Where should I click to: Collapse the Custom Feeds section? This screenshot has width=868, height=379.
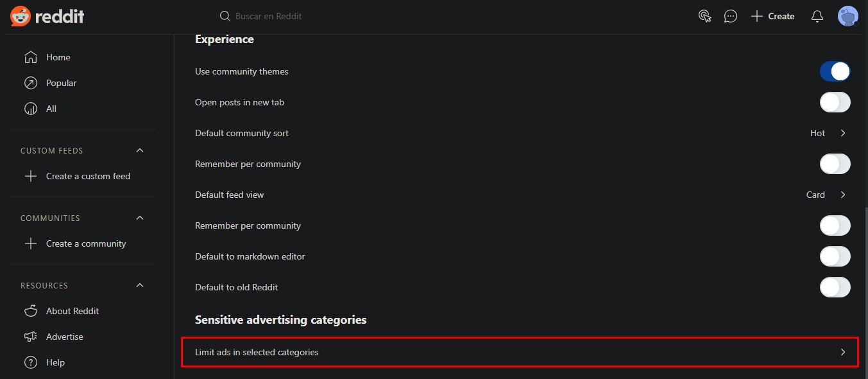pos(140,150)
